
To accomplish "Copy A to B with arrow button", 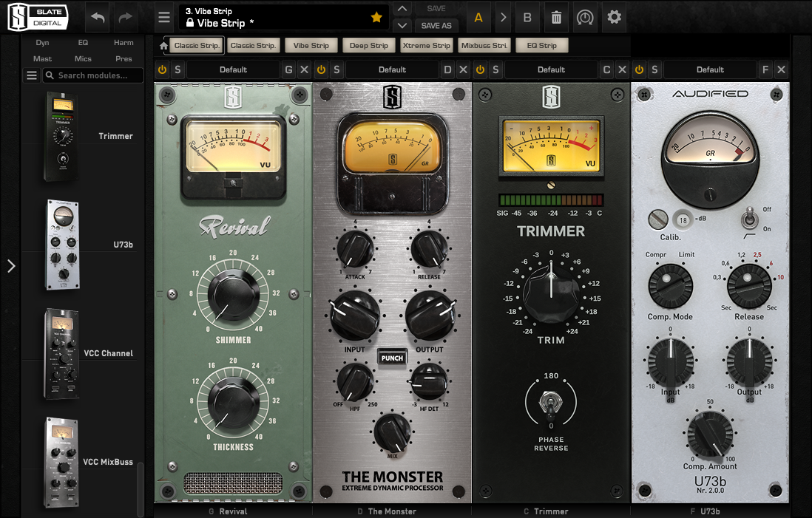I will (x=503, y=17).
